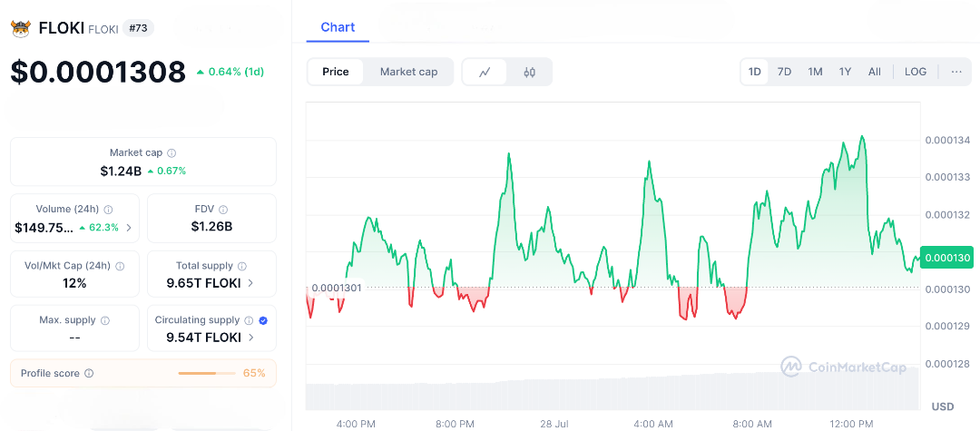Toggle LOG scale on chart
This screenshot has height=431, width=980.
click(x=916, y=72)
